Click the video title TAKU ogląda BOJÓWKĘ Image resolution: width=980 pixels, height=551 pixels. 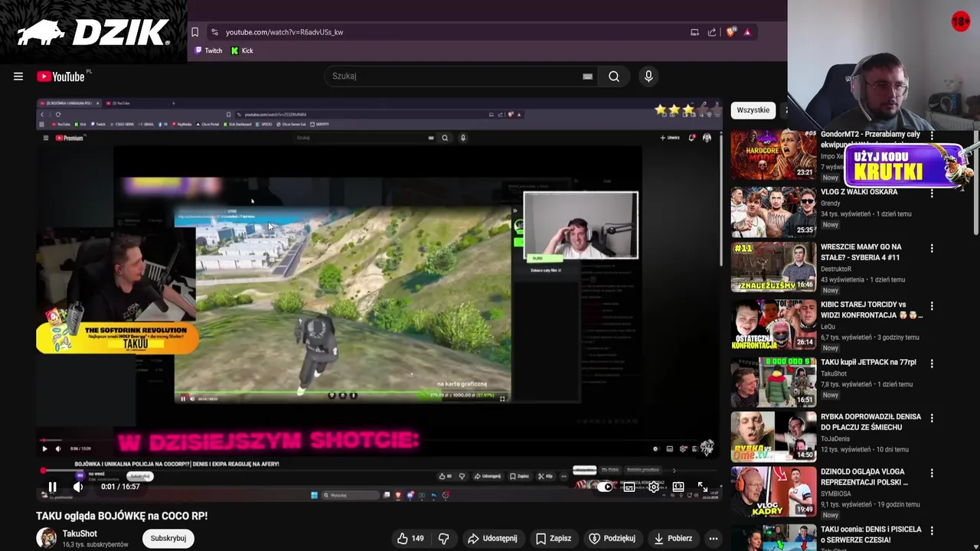(x=122, y=516)
